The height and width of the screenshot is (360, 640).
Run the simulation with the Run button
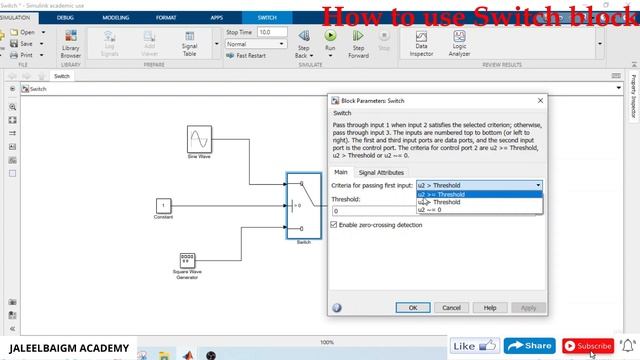pyautogui.click(x=330, y=36)
